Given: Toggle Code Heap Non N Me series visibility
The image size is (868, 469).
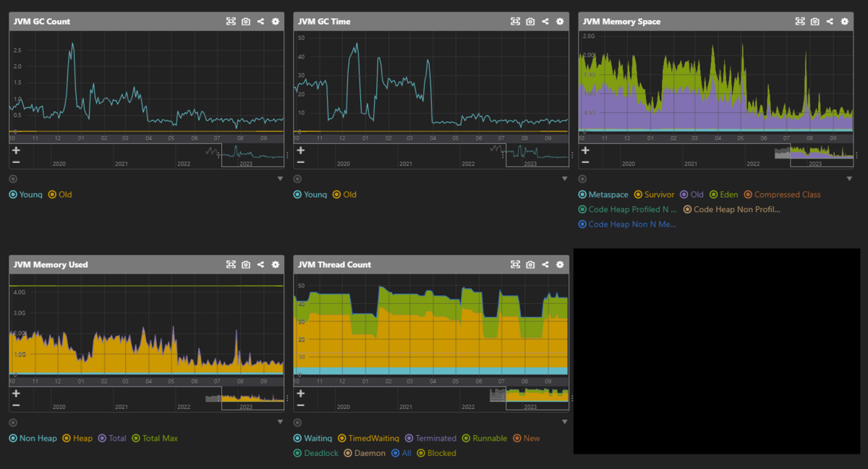Looking at the screenshot, I should click(x=628, y=224).
